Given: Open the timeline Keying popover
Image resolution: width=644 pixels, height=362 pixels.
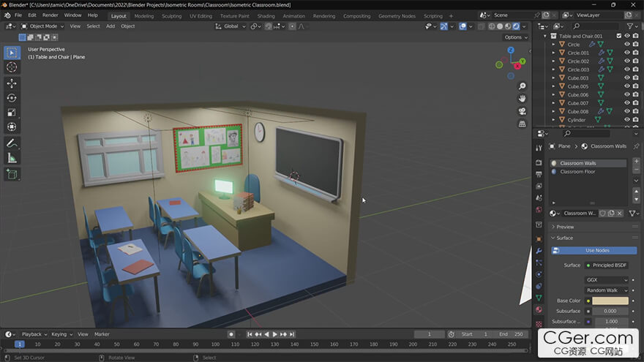Looking at the screenshot, I should pyautogui.click(x=61, y=334).
